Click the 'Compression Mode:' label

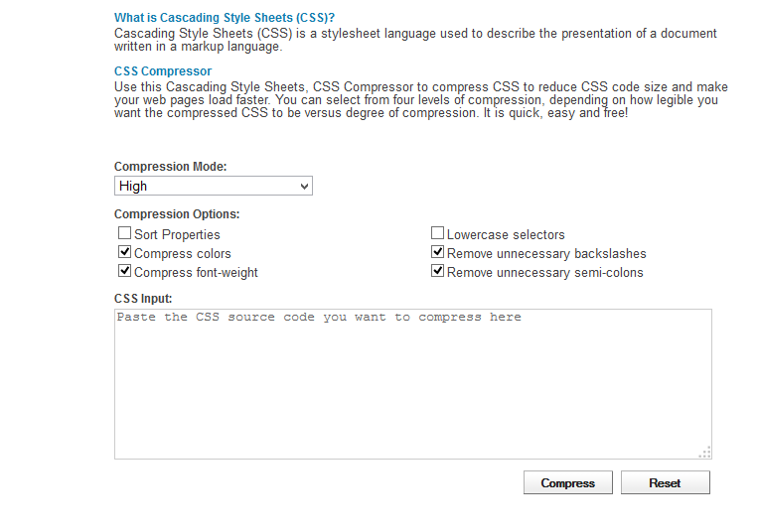pos(170,167)
